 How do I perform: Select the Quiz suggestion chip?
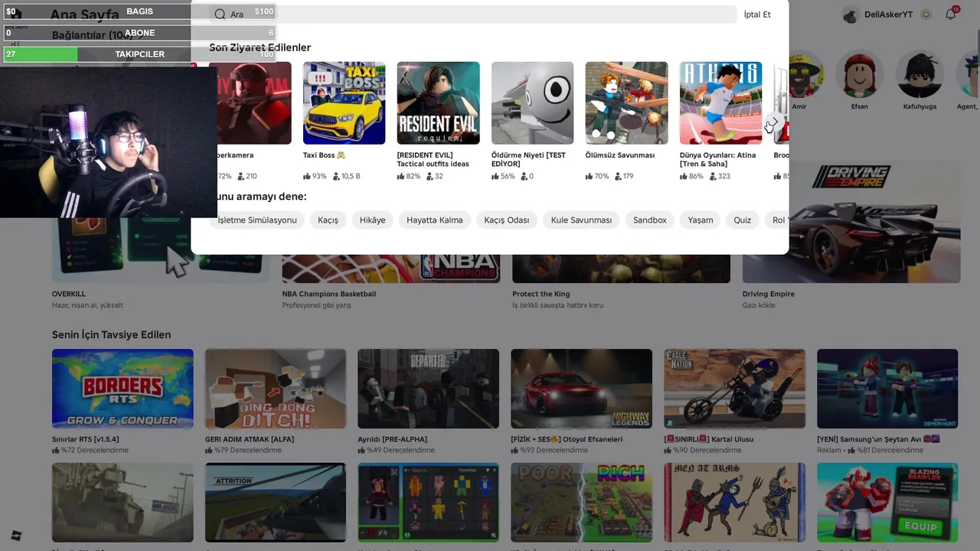(743, 220)
